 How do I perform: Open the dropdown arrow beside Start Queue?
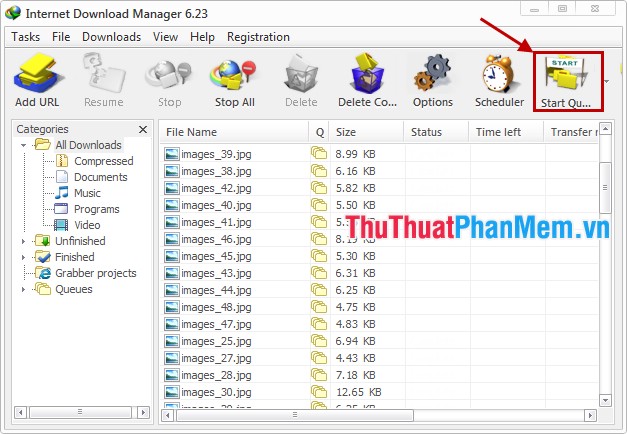[x=607, y=82]
